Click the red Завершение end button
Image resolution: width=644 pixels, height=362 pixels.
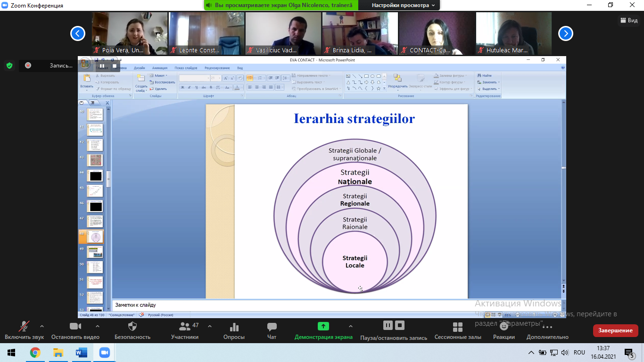tap(615, 330)
